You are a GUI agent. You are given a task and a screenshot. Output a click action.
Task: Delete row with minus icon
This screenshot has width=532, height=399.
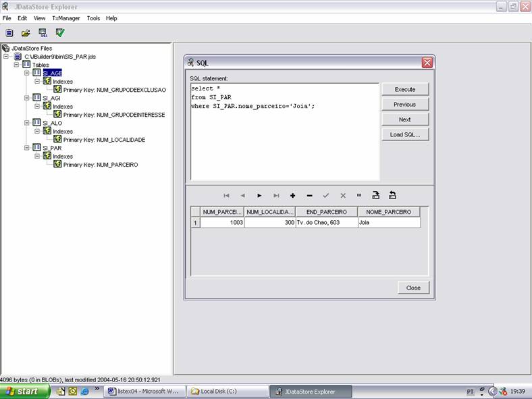[x=309, y=195]
